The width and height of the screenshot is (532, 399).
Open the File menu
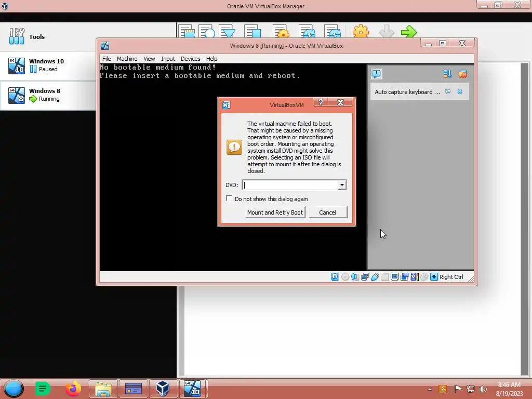coord(107,59)
